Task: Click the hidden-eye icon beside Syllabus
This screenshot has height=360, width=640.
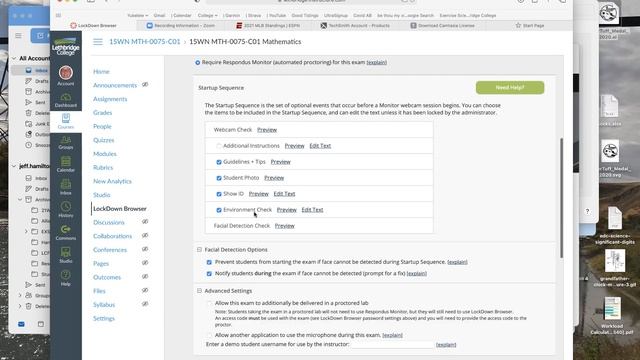Action: point(145,304)
